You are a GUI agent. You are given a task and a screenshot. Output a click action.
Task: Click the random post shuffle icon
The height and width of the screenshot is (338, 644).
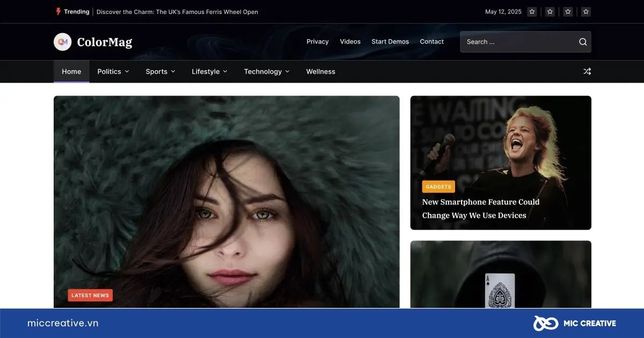(x=587, y=71)
